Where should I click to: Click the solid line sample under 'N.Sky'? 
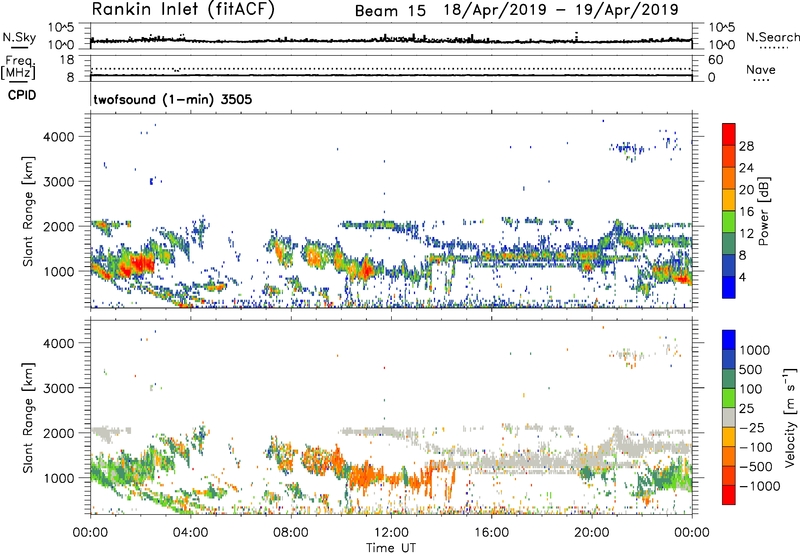19,47
